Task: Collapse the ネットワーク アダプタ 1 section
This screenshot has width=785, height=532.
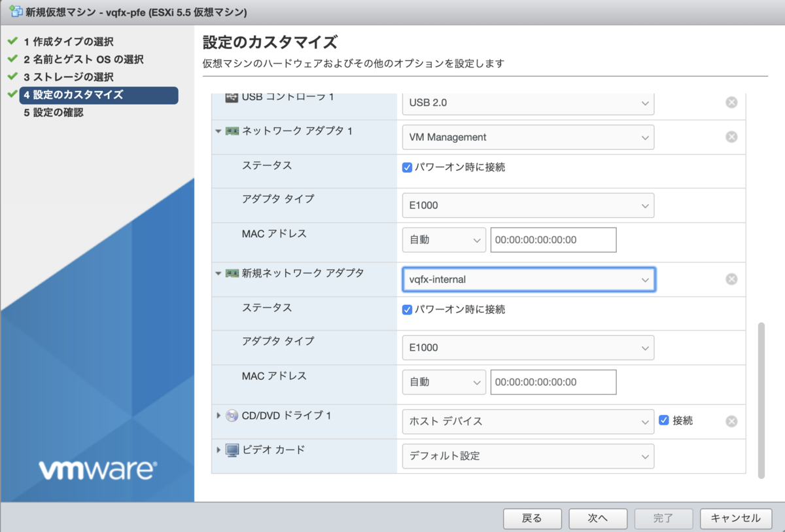Action: (218, 132)
